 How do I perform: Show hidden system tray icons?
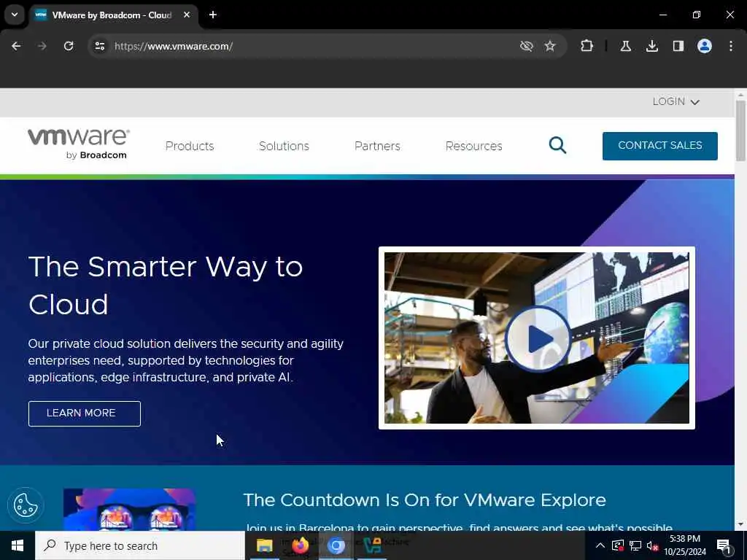(x=600, y=545)
